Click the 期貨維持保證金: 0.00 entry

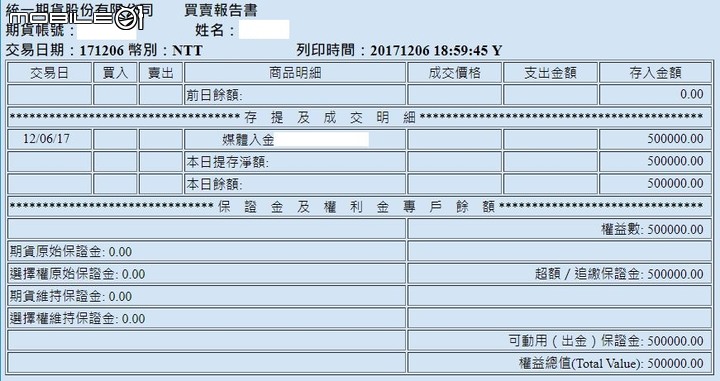[x=71, y=297]
